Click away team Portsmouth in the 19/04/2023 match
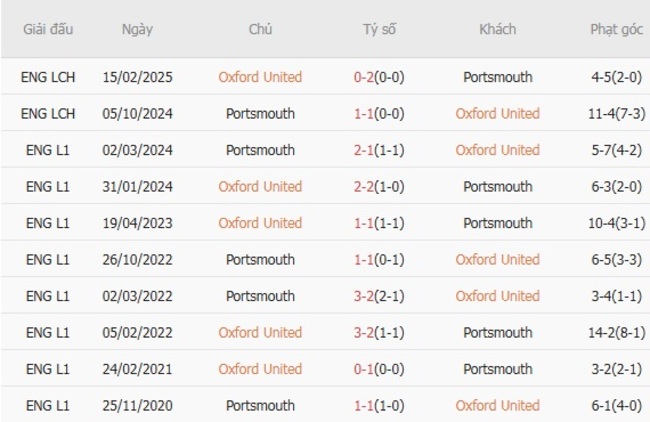The height and width of the screenshot is (422, 650). tap(497, 223)
